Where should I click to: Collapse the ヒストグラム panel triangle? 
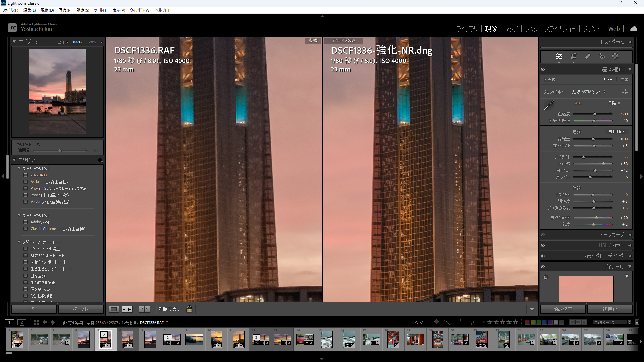[x=630, y=42]
